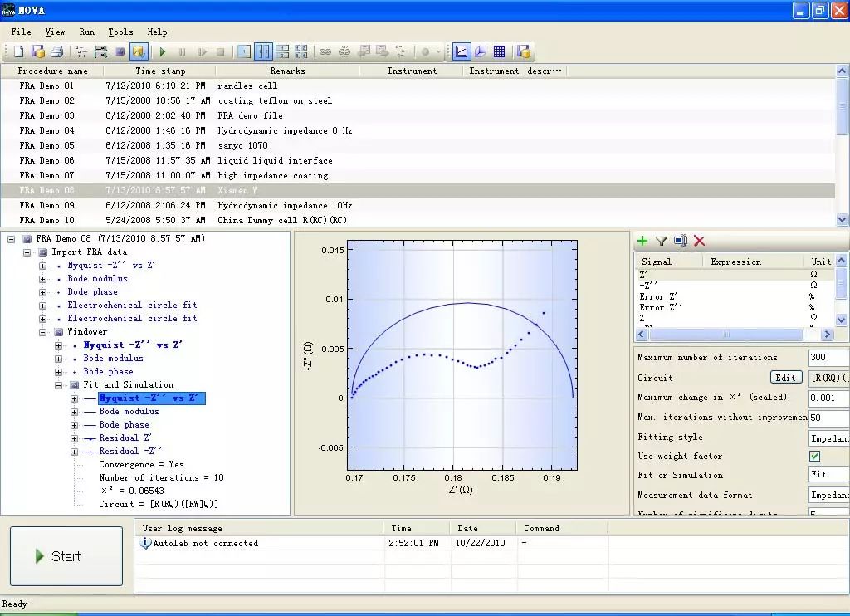Click the stop toolbar icon
Image resolution: width=850 pixels, height=616 pixels.
(221, 51)
